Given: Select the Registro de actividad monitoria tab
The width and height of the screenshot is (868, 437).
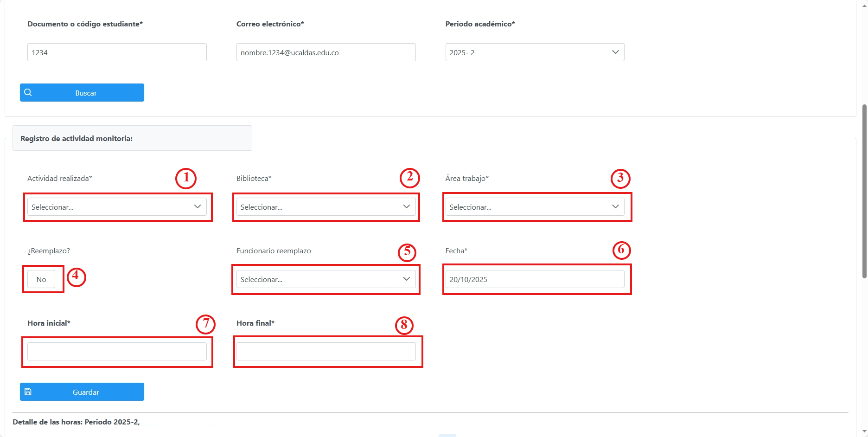Looking at the screenshot, I should pos(132,138).
